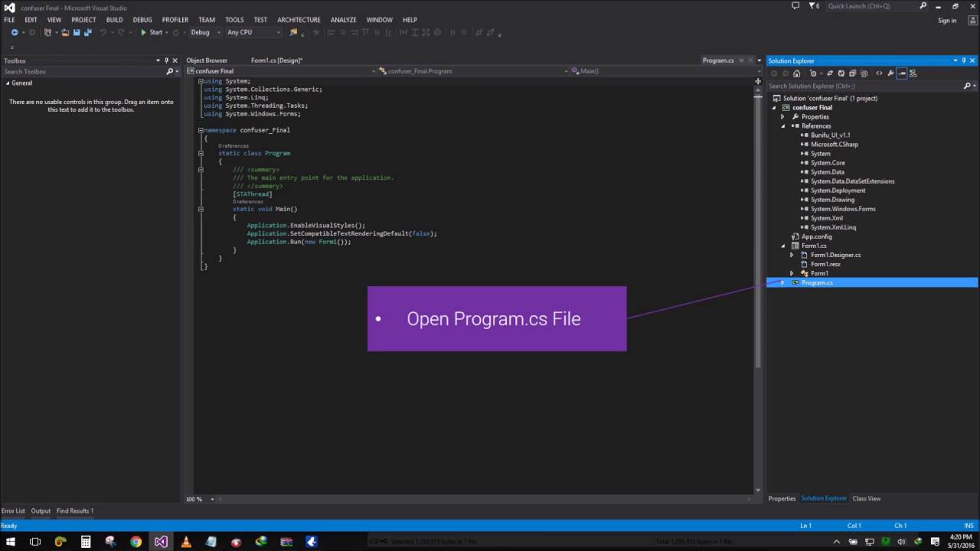Toggle Preview Selected Items in Solution Explorer

(902, 73)
